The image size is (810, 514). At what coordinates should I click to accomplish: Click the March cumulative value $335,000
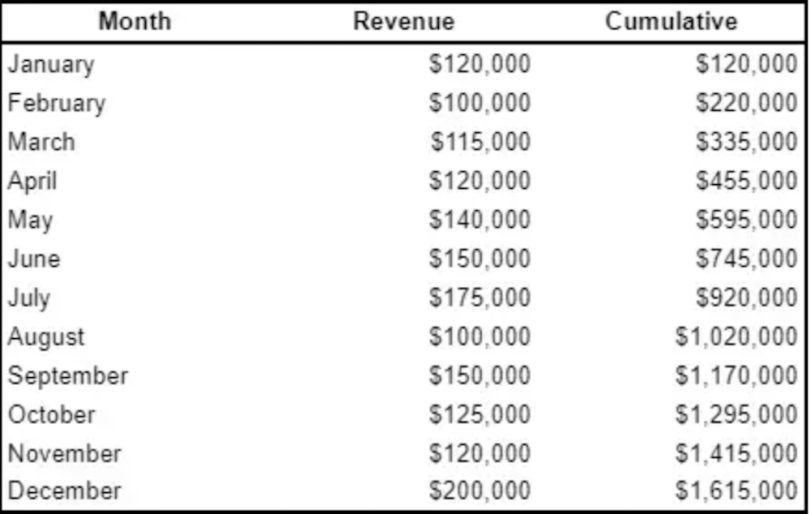click(x=746, y=142)
